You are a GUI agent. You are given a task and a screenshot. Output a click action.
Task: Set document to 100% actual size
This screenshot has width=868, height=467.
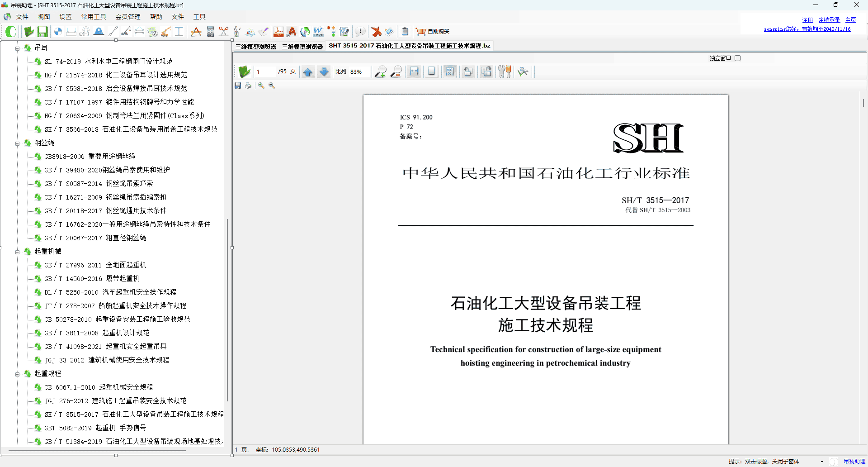click(449, 72)
